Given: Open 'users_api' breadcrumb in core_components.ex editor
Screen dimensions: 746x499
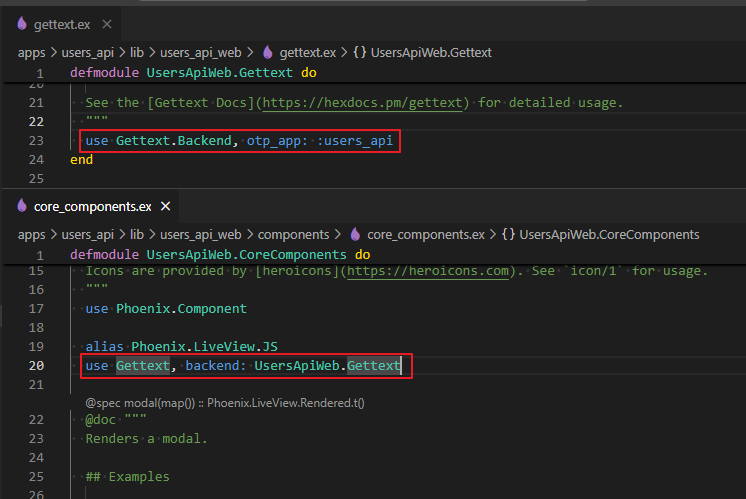Looking at the screenshot, I should 88,235.
